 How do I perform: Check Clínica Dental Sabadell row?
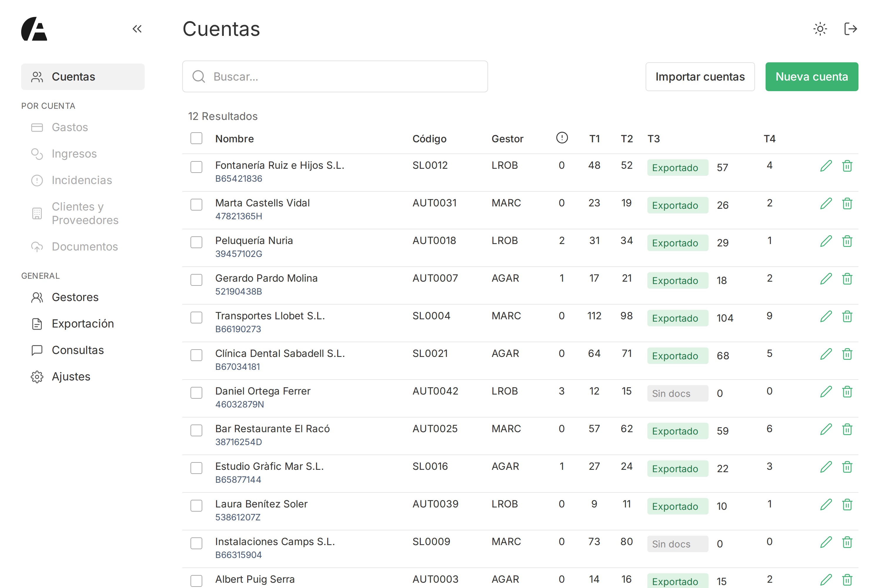[196, 355]
